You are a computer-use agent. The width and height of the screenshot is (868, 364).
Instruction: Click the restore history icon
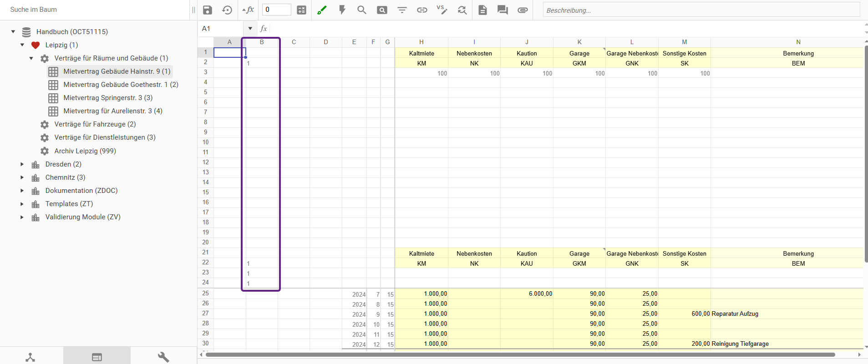click(227, 10)
